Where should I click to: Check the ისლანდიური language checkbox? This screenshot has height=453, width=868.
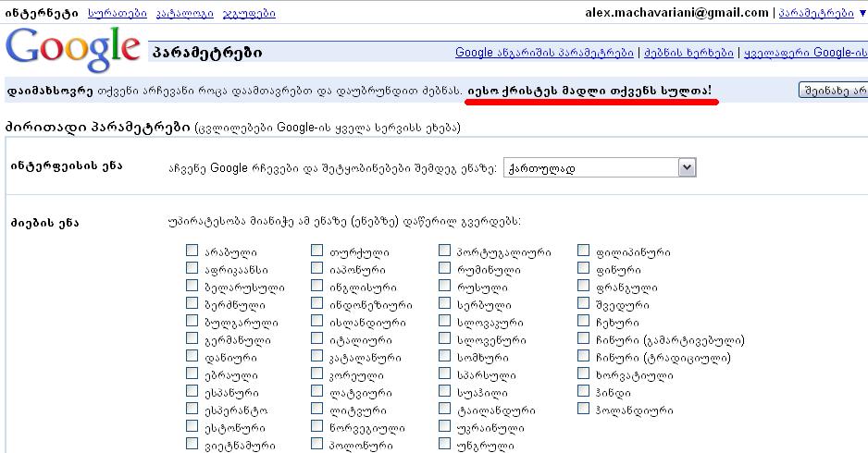click(x=317, y=321)
